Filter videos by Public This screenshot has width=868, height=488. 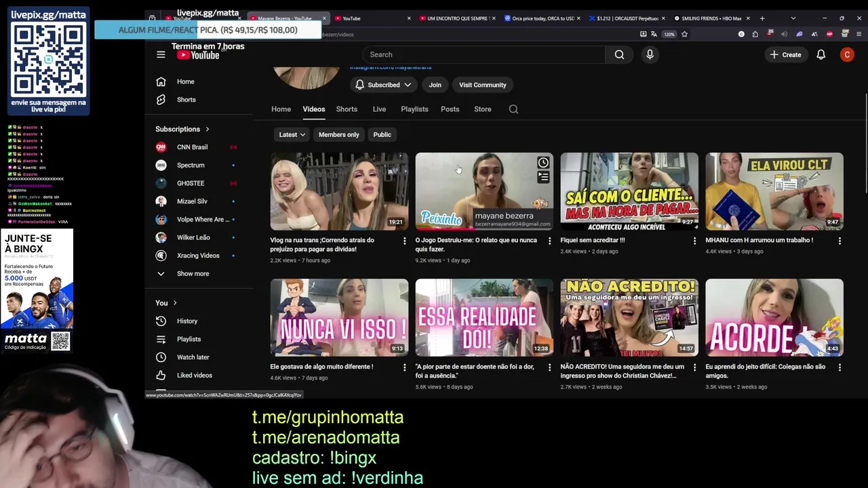pos(382,135)
